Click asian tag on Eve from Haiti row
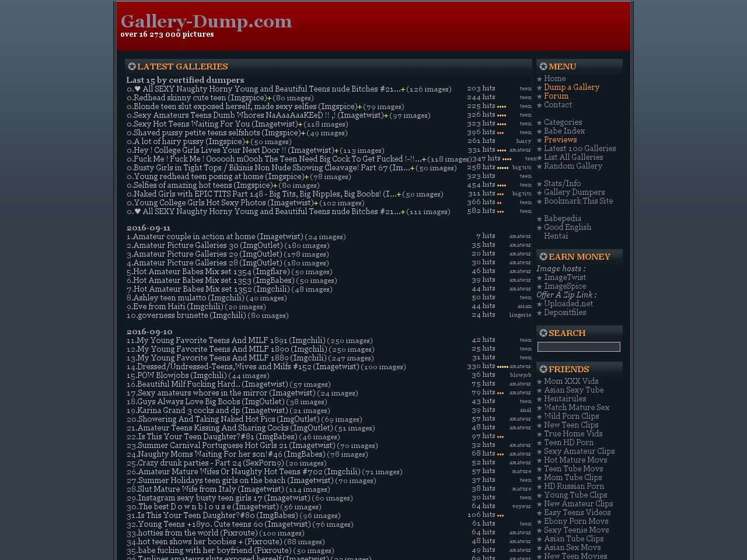This screenshot has height=560, width=747. tap(525, 306)
